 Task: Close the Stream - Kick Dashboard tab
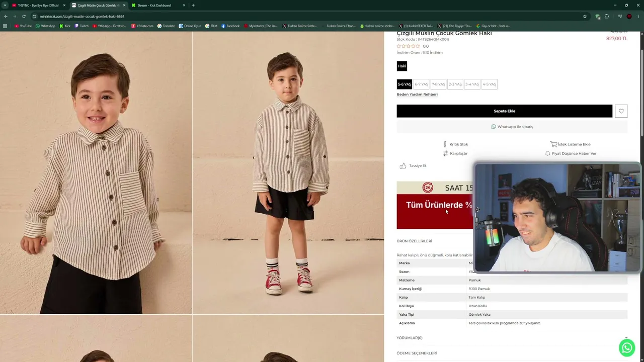pos(184,5)
